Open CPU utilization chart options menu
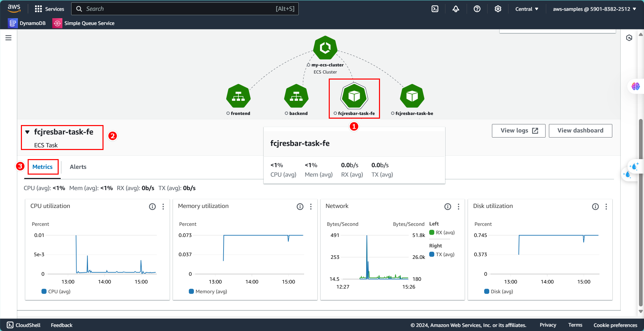The height and width of the screenshot is (331, 644). tap(163, 207)
